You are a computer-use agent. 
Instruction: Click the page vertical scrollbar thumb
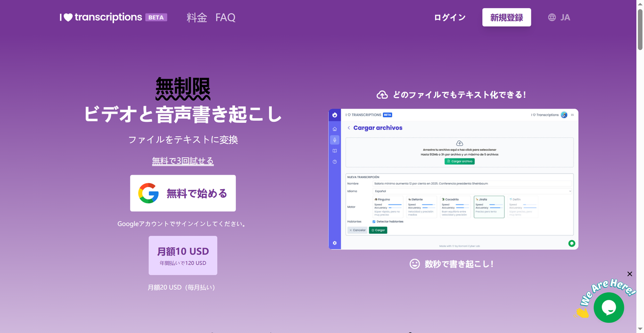tap(640, 29)
